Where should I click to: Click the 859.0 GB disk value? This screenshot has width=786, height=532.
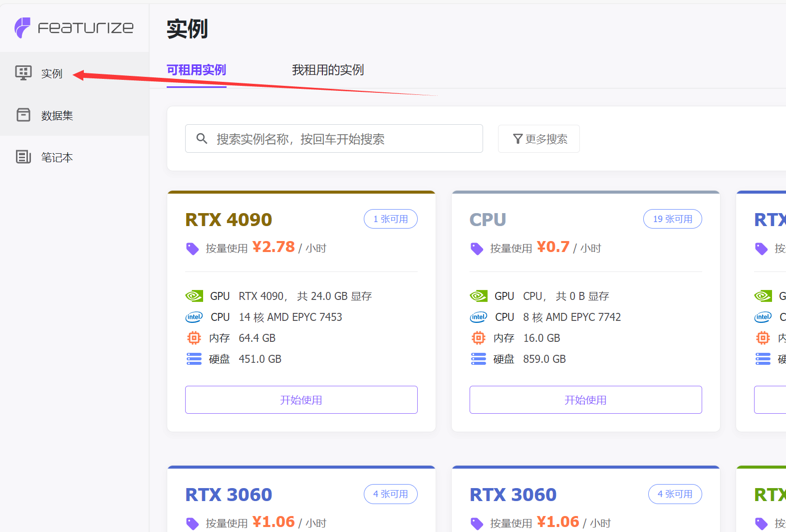[544, 359]
